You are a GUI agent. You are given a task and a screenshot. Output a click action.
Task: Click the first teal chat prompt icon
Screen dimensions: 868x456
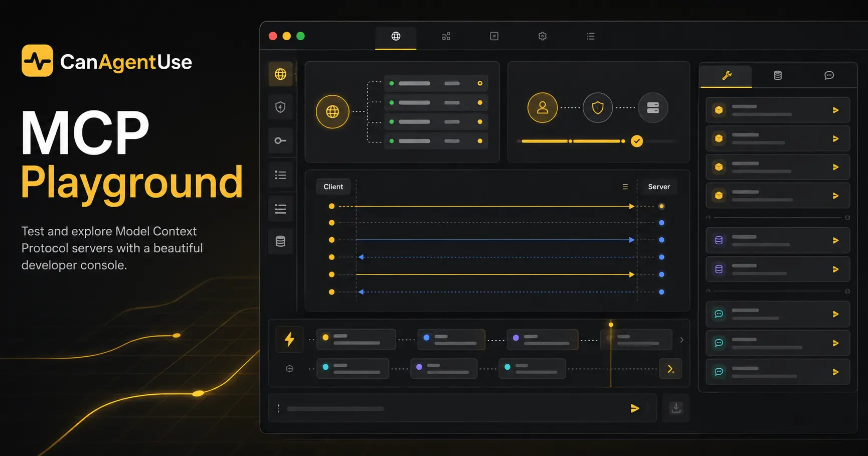[719, 314]
